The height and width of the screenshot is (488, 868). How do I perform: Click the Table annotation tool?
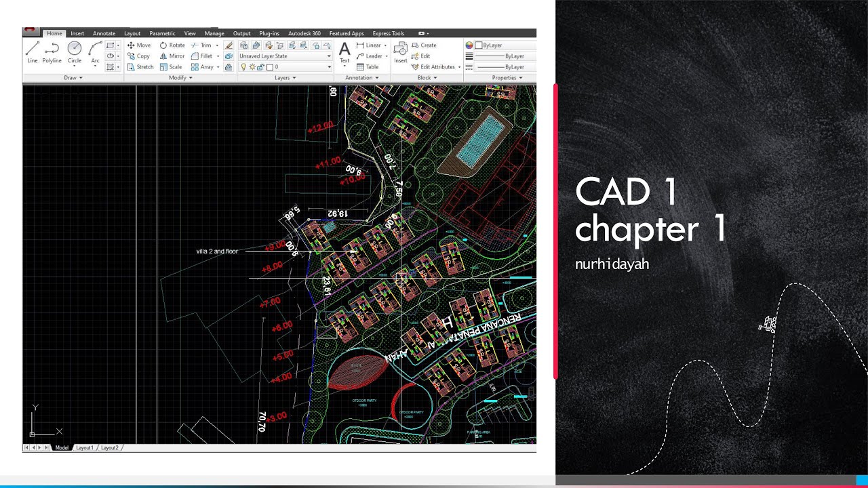368,67
